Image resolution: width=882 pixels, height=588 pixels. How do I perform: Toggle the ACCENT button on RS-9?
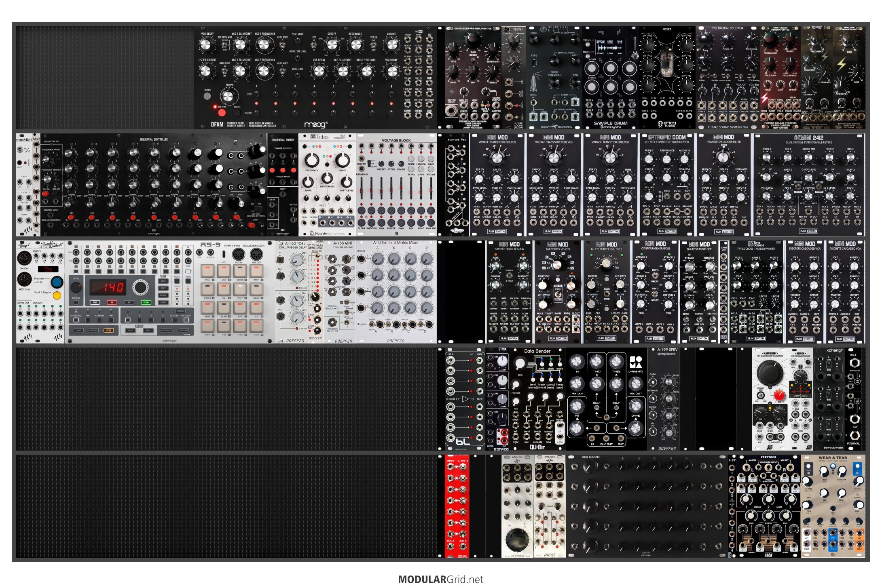coord(76,302)
